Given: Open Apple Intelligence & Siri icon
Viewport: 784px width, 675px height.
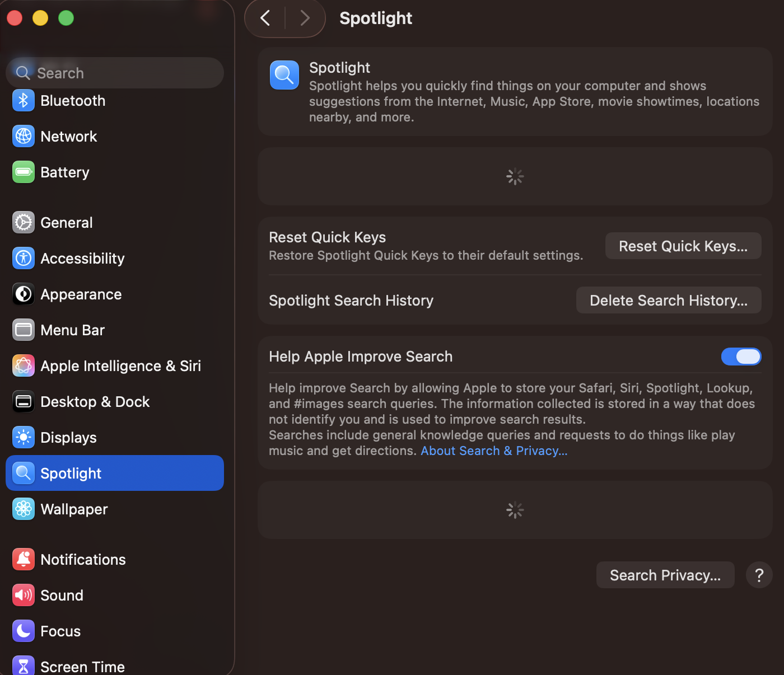Looking at the screenshot, I should (x=24, y=366).
